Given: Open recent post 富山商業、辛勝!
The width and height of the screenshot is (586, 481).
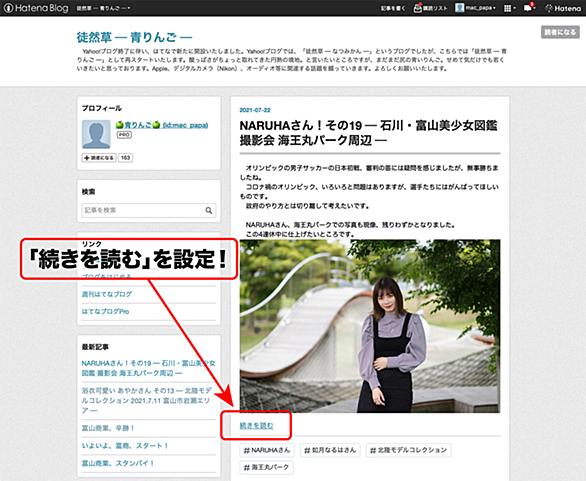Looking at the screenshot, I should (x=108, y=428).
